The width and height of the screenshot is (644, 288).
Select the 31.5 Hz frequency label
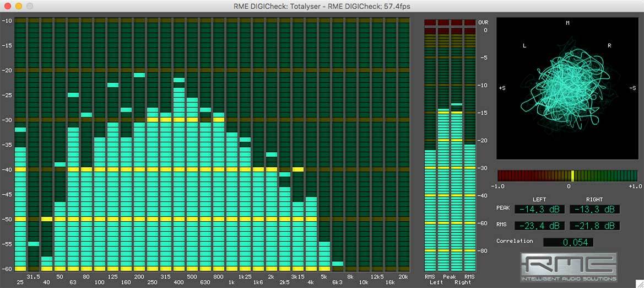(x=34, y=276)
